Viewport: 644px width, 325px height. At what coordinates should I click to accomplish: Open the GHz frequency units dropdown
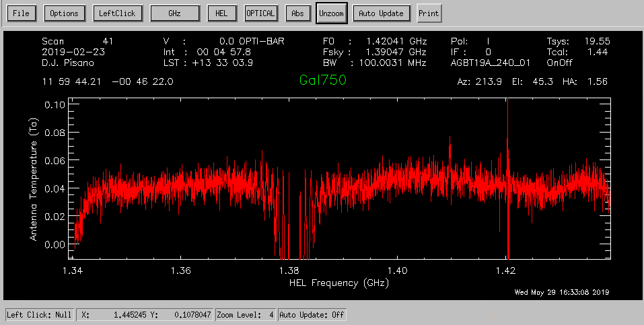pyautogui.click(x=175, y=13)
